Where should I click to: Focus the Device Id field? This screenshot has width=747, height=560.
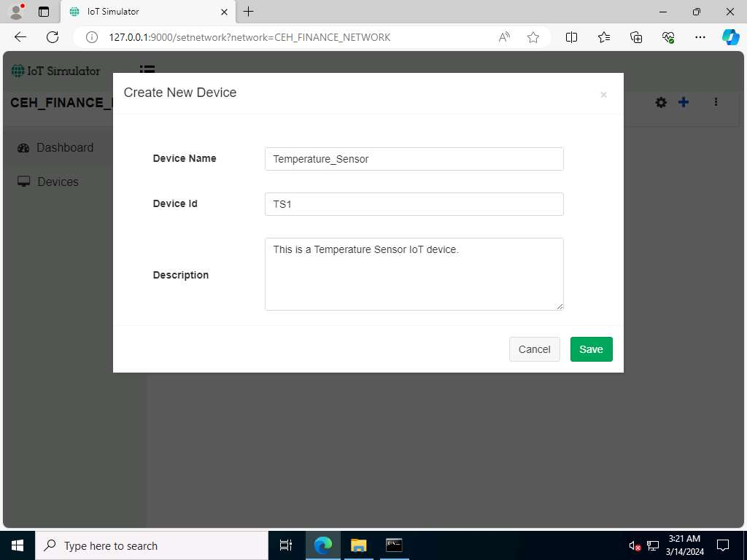(x=414, y=204)
